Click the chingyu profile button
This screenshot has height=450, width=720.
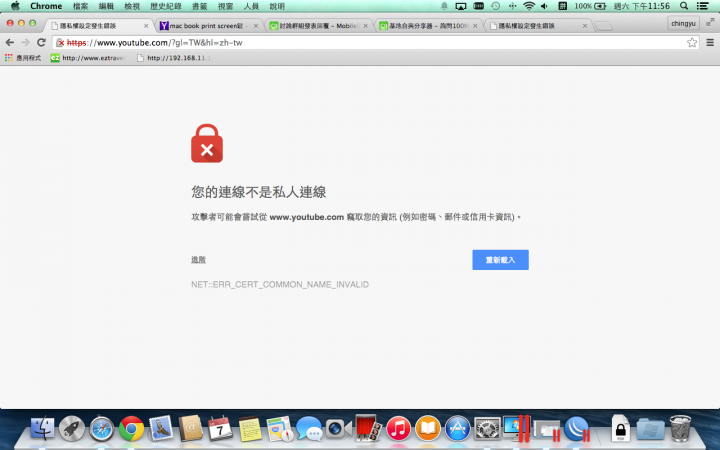683,23
